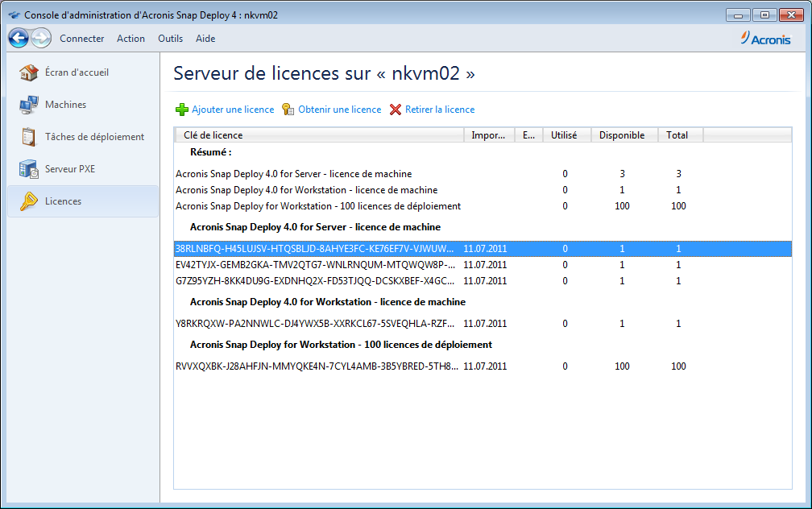Screen dimensions: 812x509
Task: Select license key starting with Y8RKRQXW
Action: pos(315,324)
